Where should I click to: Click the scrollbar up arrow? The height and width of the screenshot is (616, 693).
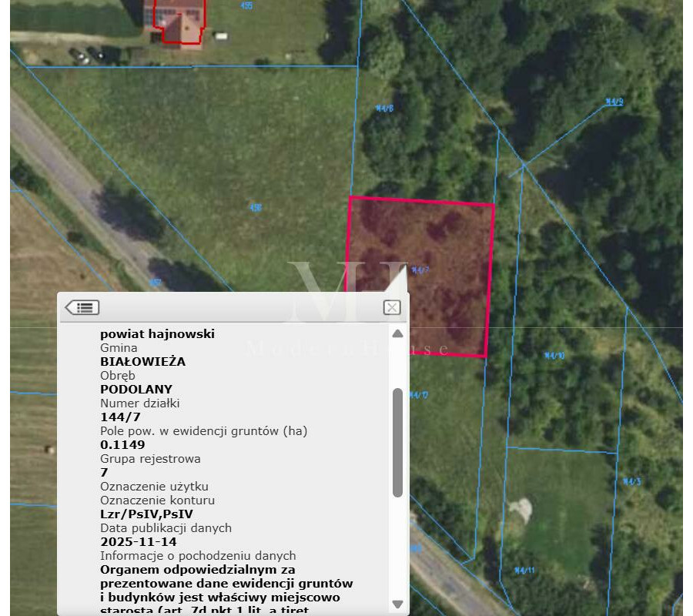[397, 333]
